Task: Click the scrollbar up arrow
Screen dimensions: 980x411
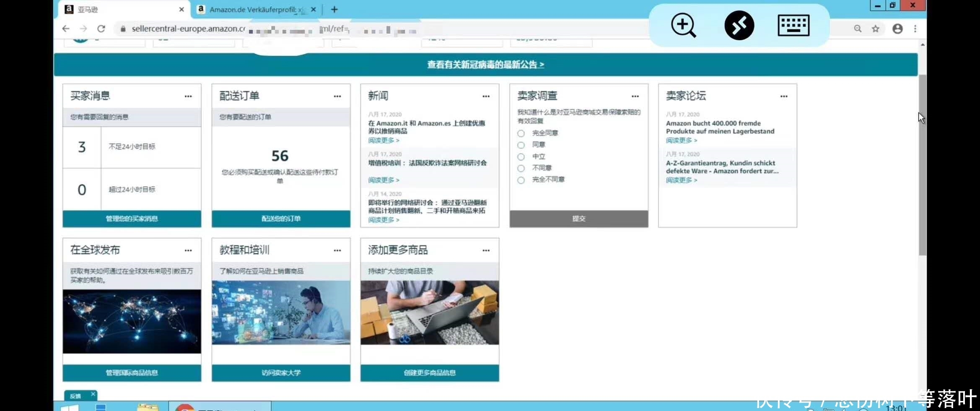Action: point(923,44)
